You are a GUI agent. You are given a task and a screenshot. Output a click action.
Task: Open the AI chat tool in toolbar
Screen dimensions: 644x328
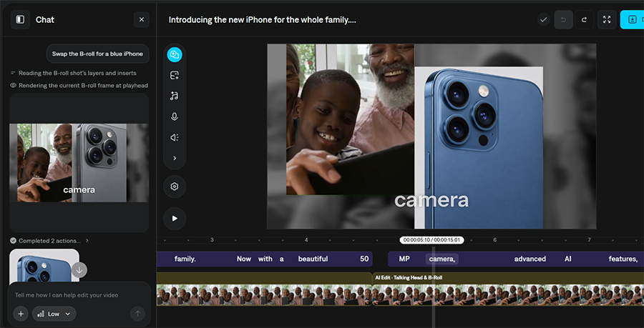pos(175,54)
